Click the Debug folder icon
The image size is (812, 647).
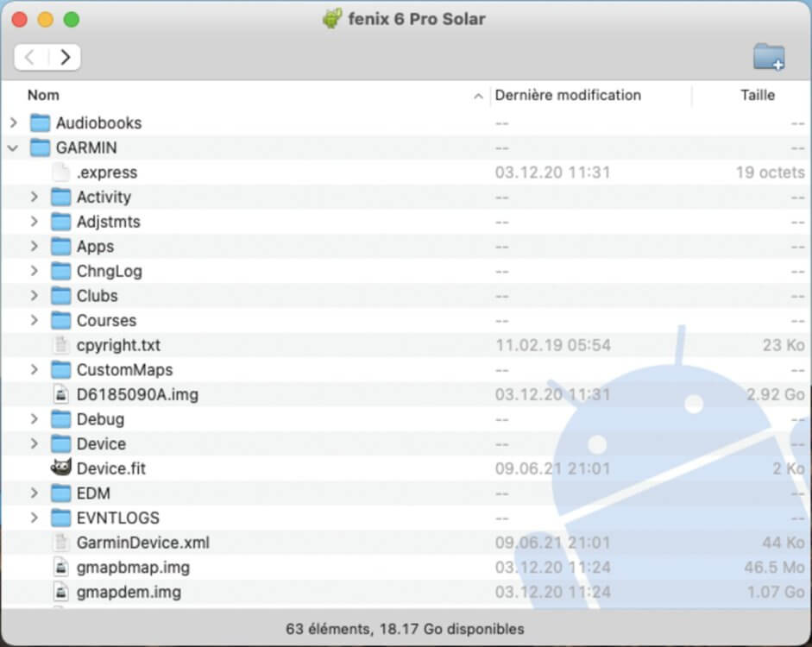click(60, 419)
